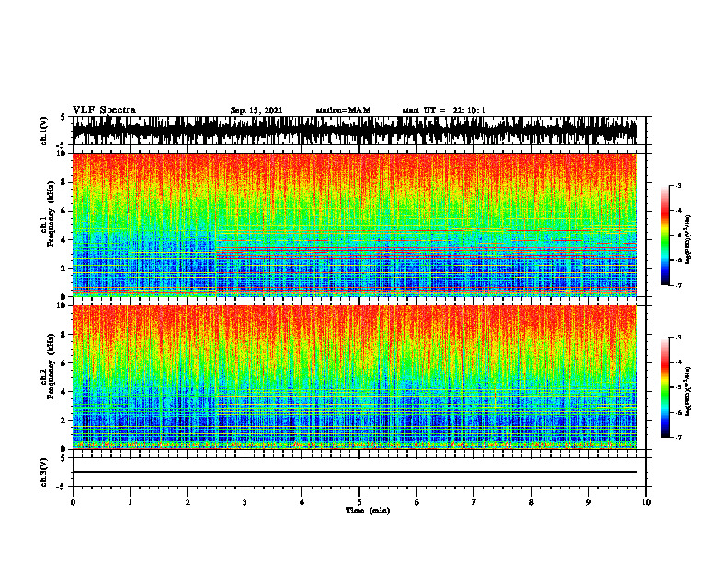Click the ch.1 "Frequency (kHz)" axis label
Viewport: 728px width, 563px height.
(51, 213)
